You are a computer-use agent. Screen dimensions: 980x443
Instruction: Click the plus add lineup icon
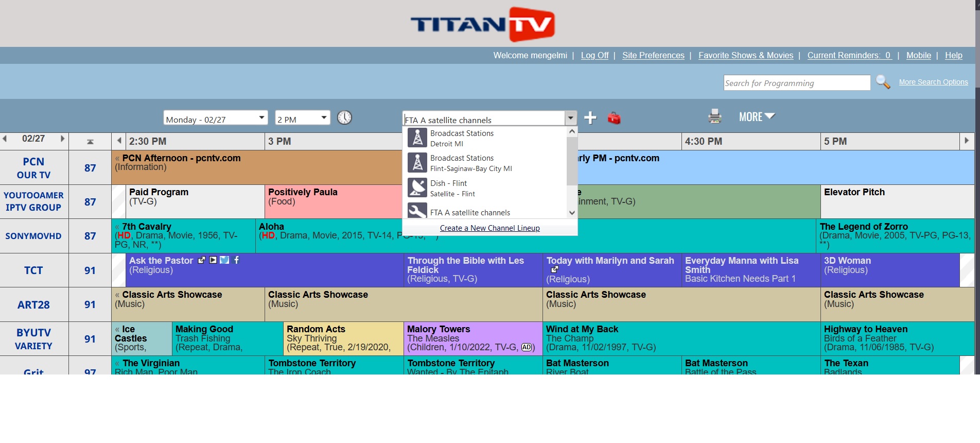pos(590,118)
